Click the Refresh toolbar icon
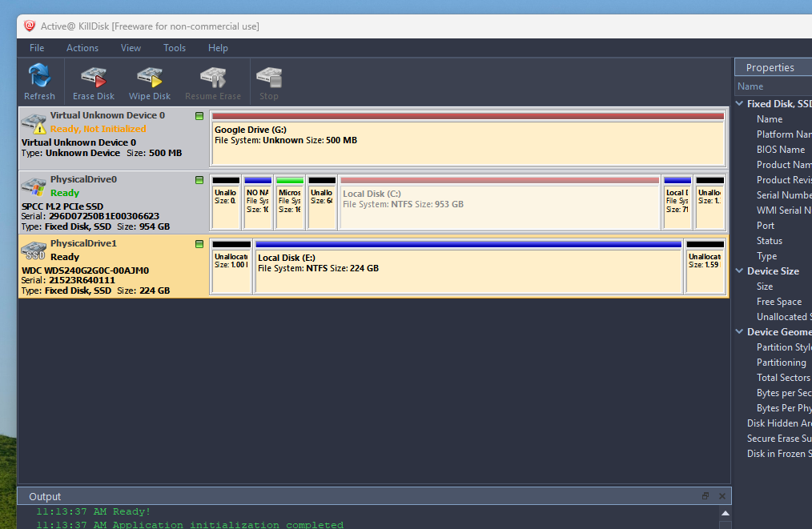The height and width of the screenshot is (529, 812). [39, 77]
